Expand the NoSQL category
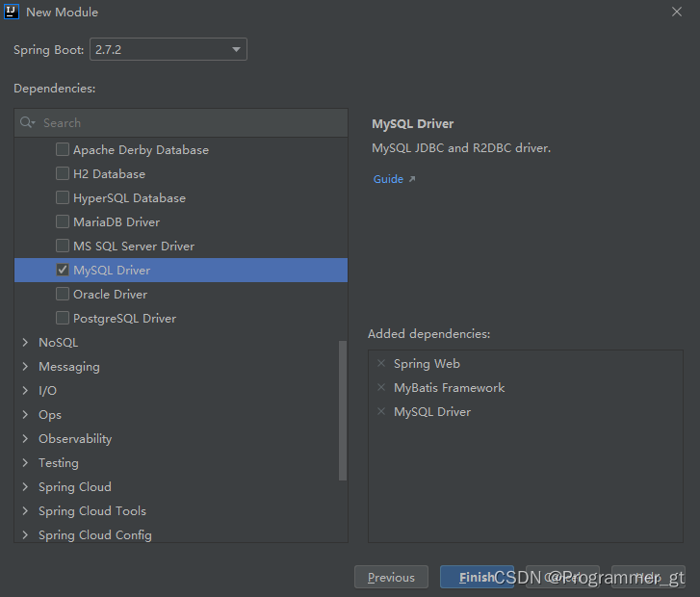The image size is (700, 597). (x=25, y=343)
